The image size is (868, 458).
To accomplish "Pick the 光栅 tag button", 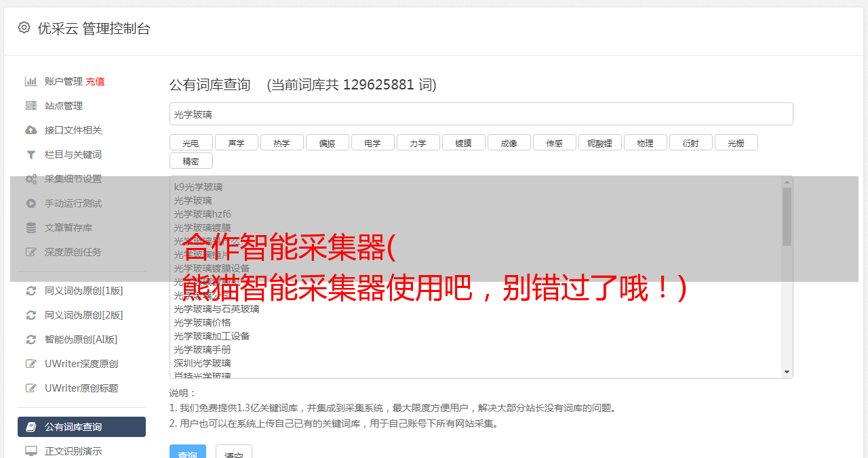I will [x=736, y=142].
